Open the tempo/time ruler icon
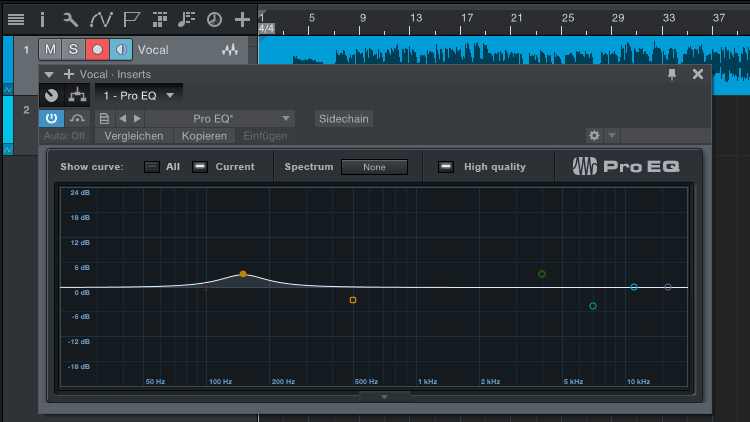Screen dimensions: 750x422 point(214,20)
